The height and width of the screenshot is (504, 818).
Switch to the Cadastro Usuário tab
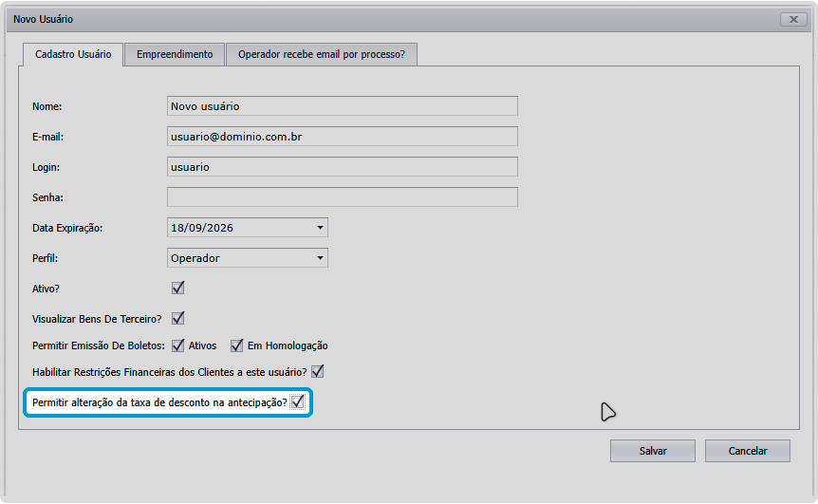(73, 55)
